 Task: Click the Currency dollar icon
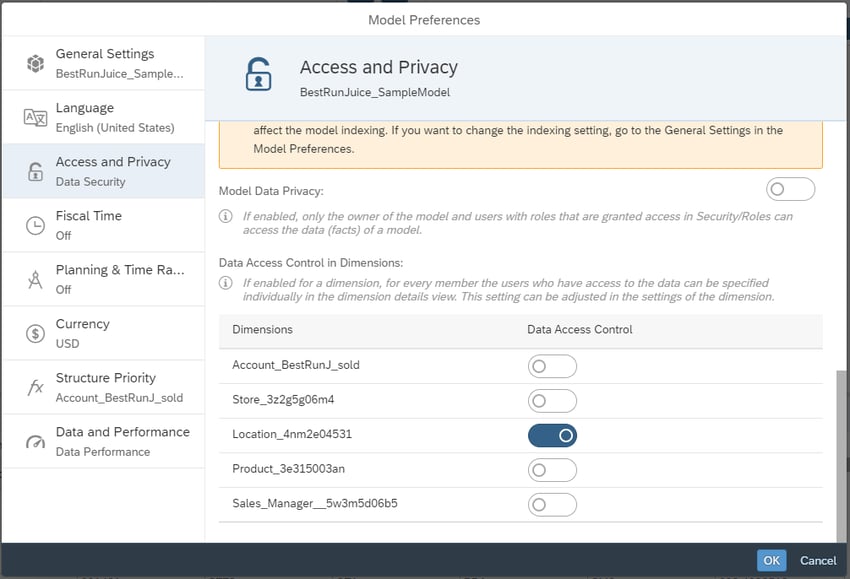(35, 333)
